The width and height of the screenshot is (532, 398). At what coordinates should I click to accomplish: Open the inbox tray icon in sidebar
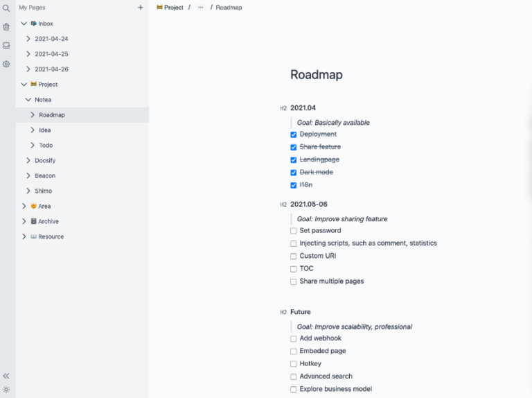6,45
